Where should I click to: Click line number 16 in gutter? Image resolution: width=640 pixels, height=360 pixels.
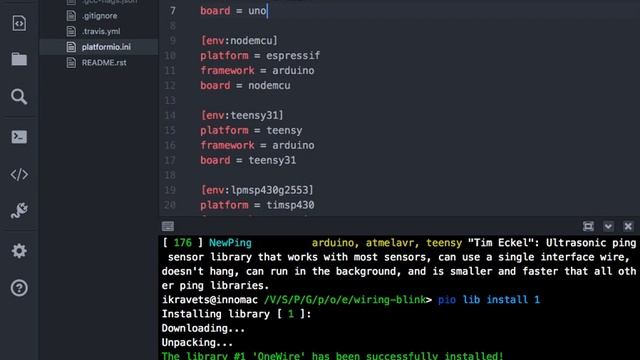pyautogui.click(x=170, y=145)
